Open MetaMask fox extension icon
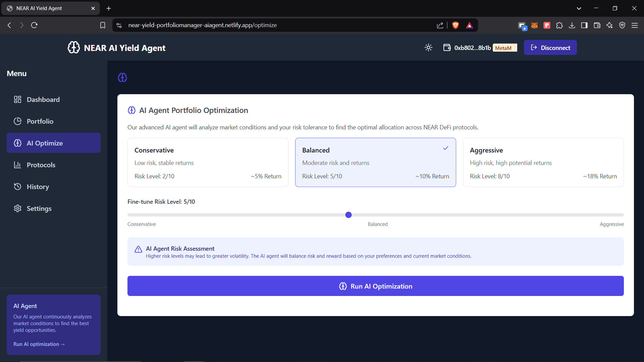644x362 pixels. click(534, 25)
